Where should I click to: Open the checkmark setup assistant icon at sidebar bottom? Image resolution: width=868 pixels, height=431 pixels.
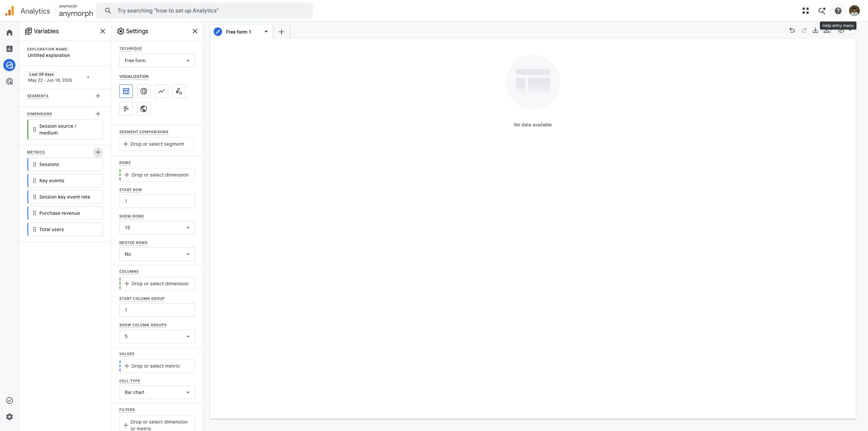(x=9, y=401)
